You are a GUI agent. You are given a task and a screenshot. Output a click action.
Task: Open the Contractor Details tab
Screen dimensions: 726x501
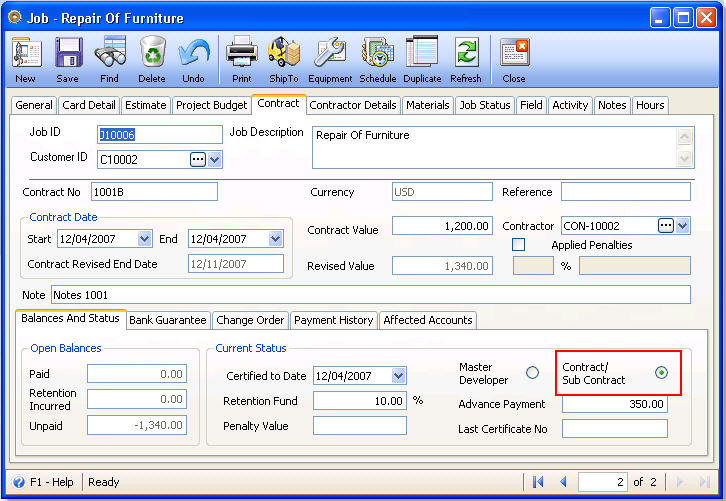pyautogui.click(x=353, y=105)
